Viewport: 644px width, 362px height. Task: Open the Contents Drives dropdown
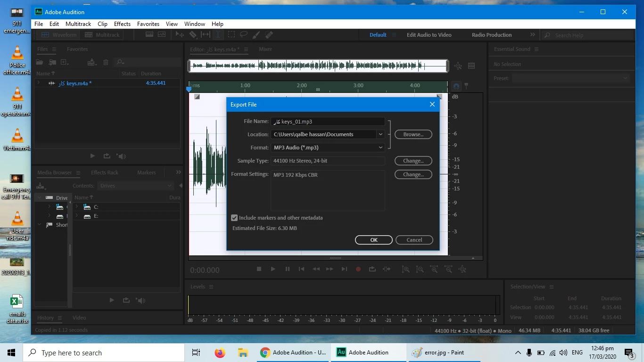tap(136, 186)
